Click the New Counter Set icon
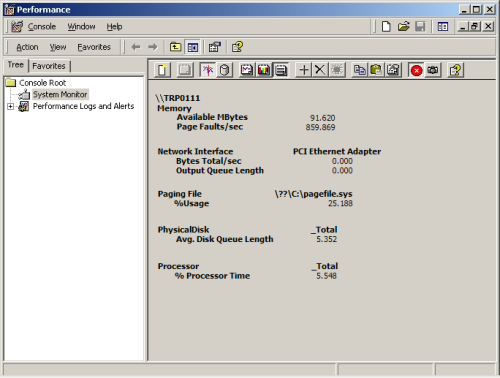 pyautogui.click(x=163, y=70)
